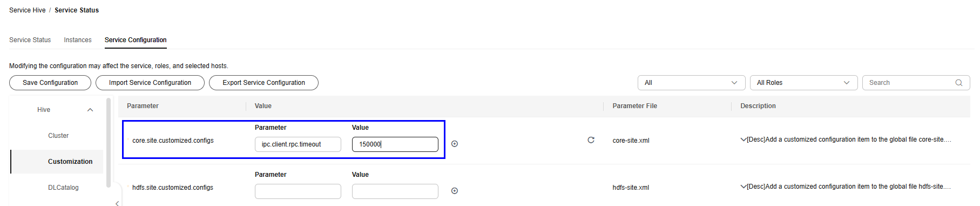Select Cluster in the sidebar
Screen dimensions: 980x206
[58, 136]
